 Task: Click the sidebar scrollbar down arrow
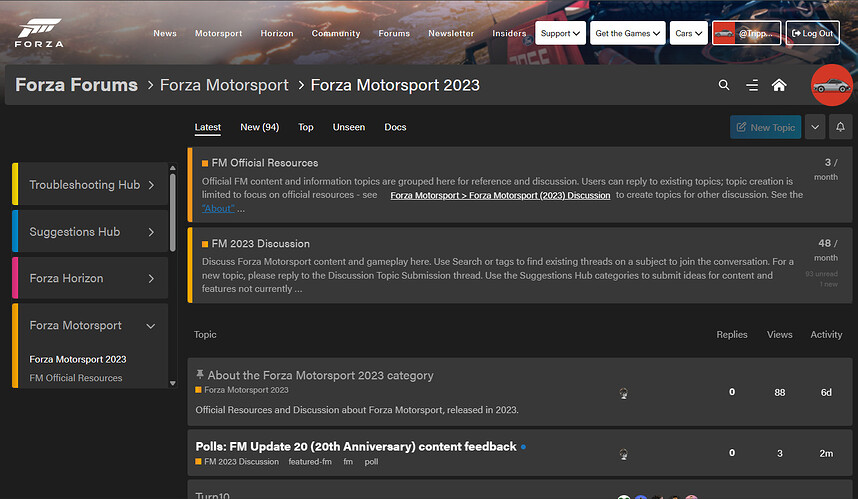[x=173, y=384]
